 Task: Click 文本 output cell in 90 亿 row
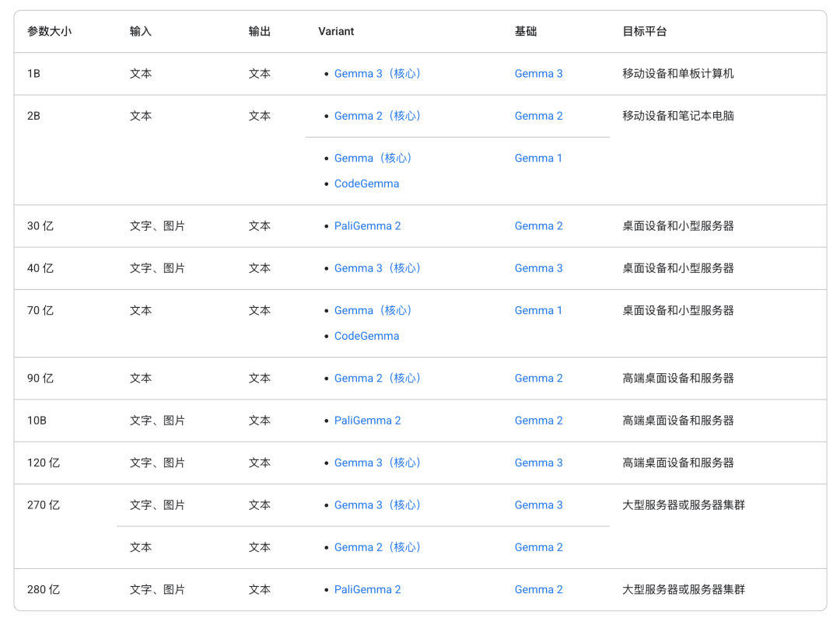[259, 378]
